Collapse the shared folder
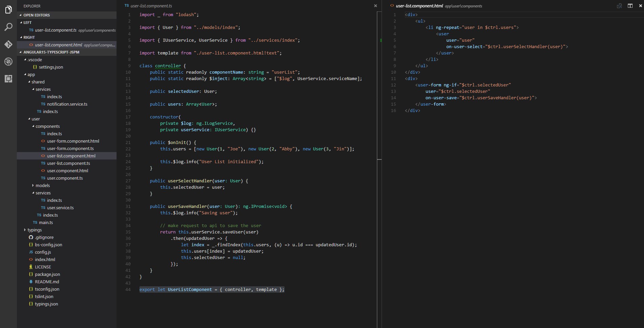The height and width of the screenshot is (328, 644). (29, 82)
